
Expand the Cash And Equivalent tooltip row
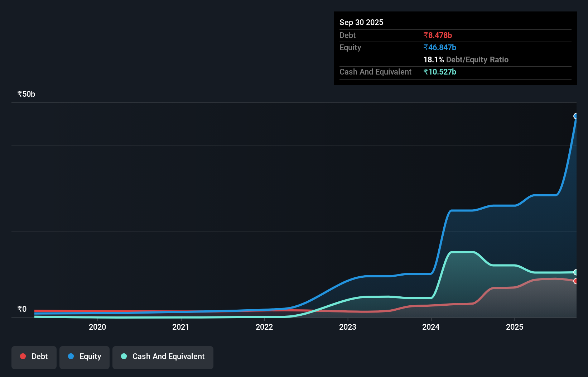pos(375,72)
